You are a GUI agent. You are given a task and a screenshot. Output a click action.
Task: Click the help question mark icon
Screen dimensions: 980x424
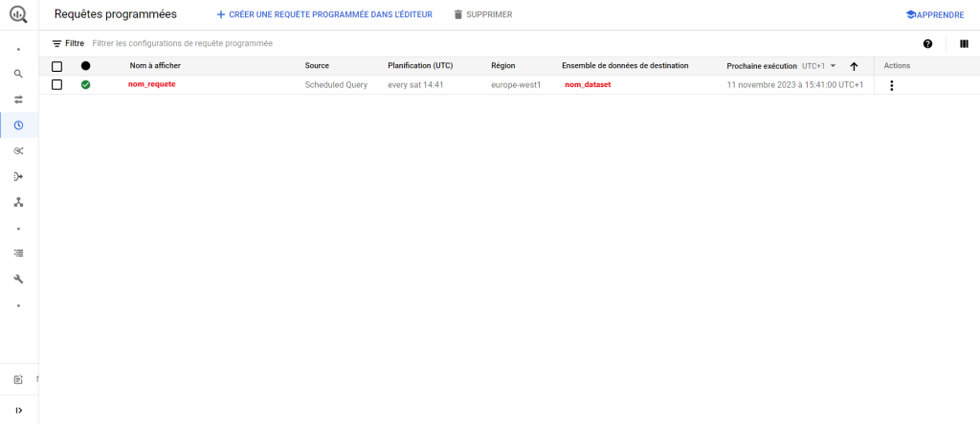tap(927, 44)
